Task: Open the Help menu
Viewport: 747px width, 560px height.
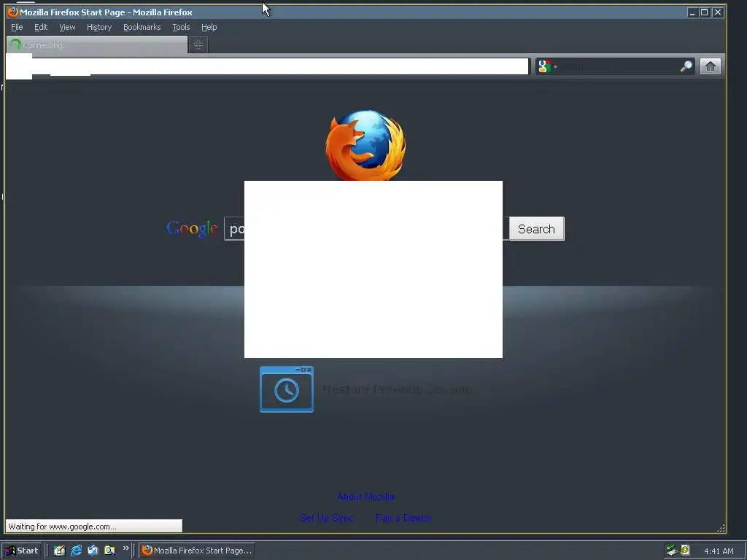Action: (x=209, y=27)
